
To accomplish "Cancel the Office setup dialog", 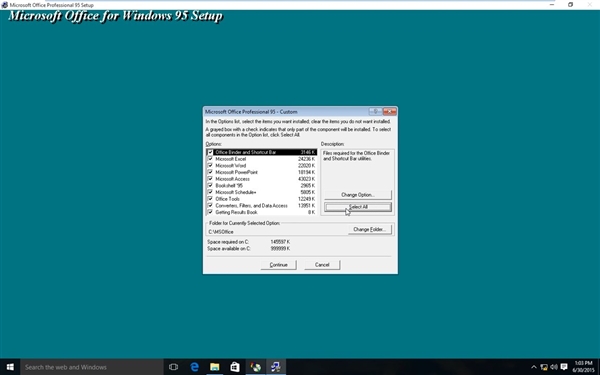I will click(322, 265).
